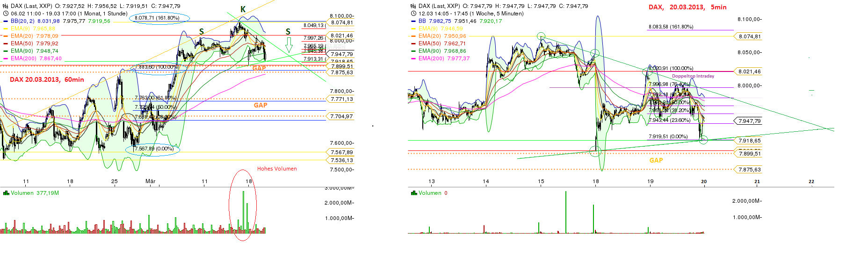The height and width of the screenshot is (256, 868).
Task: Click the Mär date label on the 60min time axis
Action: [x=150, y=181]
